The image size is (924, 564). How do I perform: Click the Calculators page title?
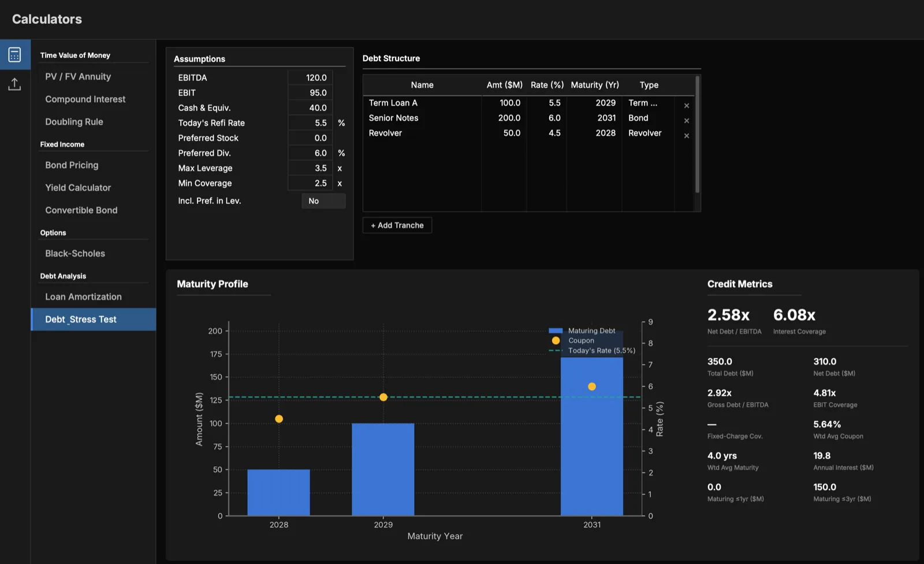coord(47,19)
